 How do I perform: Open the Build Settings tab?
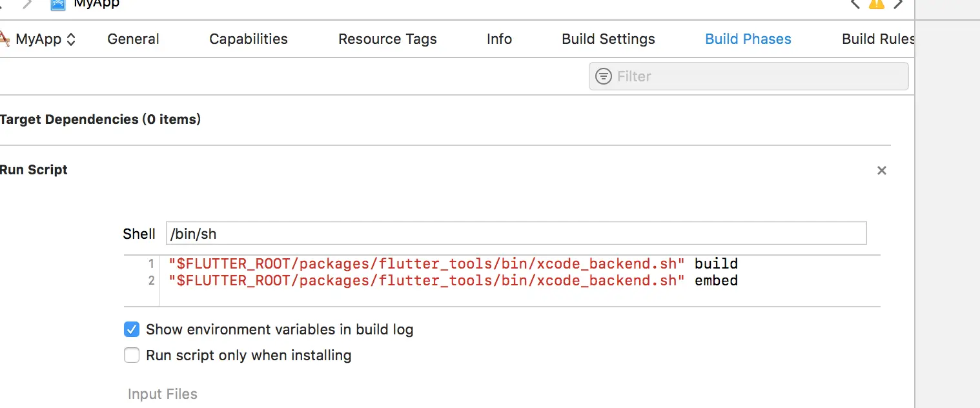coord(608,39)
